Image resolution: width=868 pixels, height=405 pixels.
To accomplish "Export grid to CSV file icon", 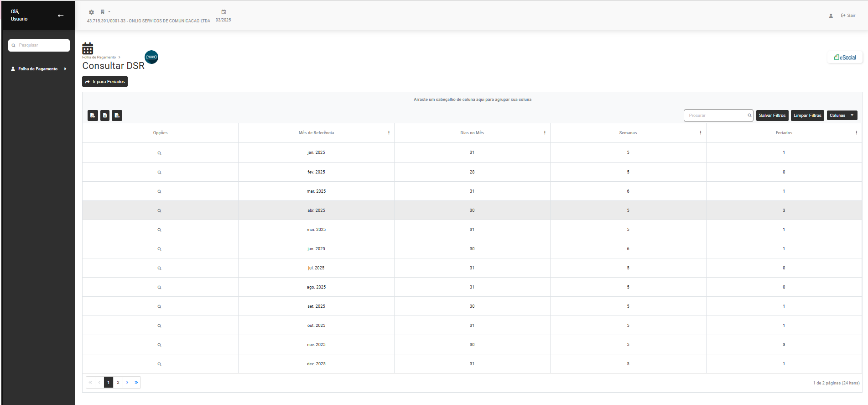I will [x=117, y=116].
